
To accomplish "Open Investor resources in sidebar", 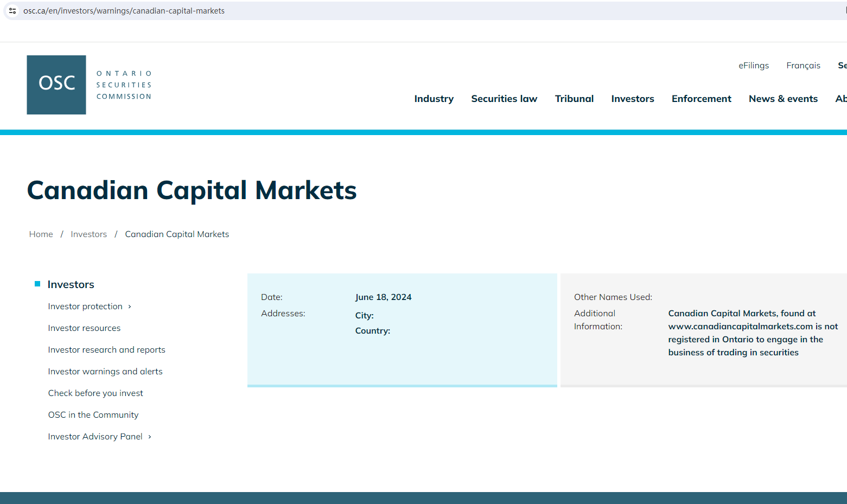I will tap(84, 328).
